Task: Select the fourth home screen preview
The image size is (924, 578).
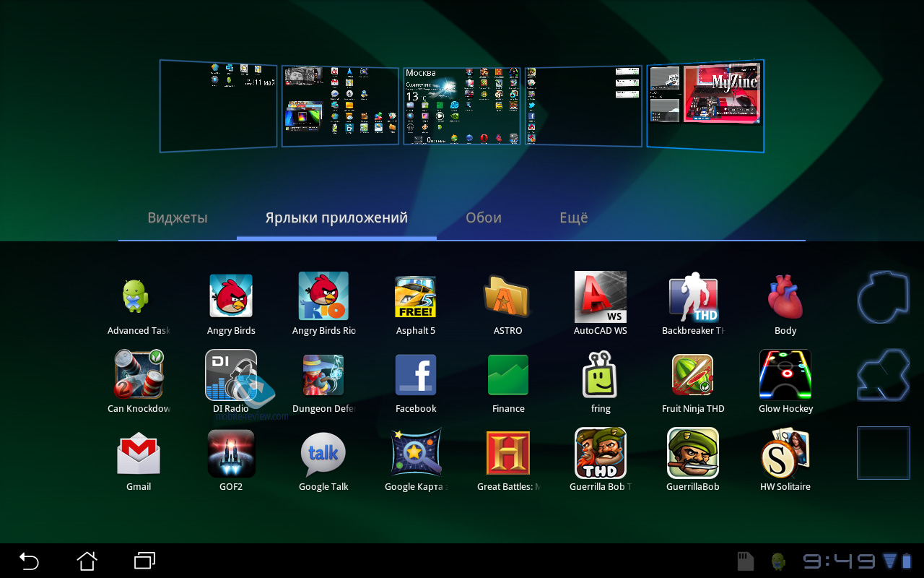Action: coord(584,105)
